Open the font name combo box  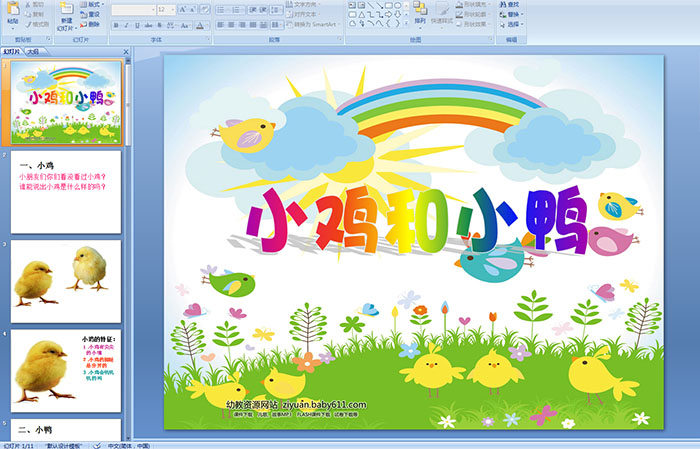click(134, 10)
